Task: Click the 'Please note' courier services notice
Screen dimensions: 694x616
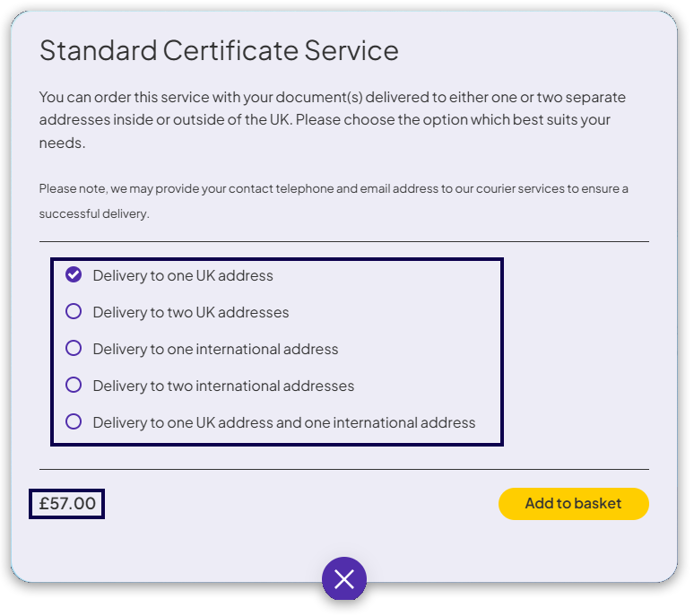Action: coord(334,189)
